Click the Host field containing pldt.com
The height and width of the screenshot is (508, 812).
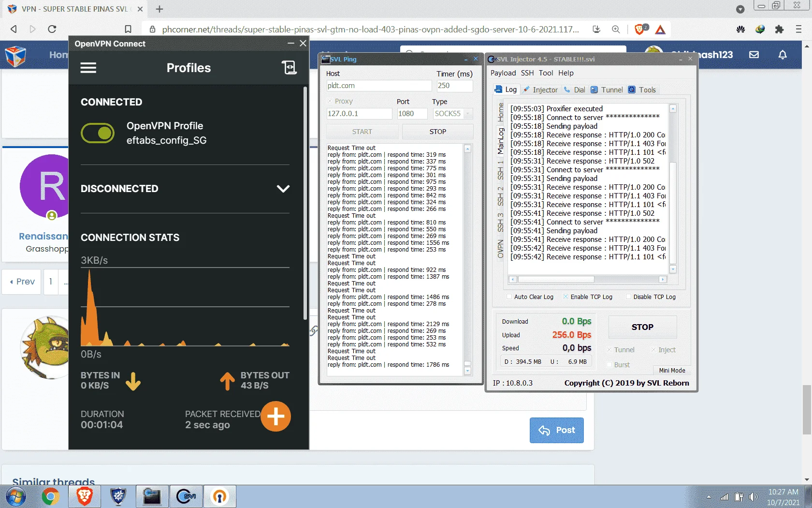pos(379,86)
